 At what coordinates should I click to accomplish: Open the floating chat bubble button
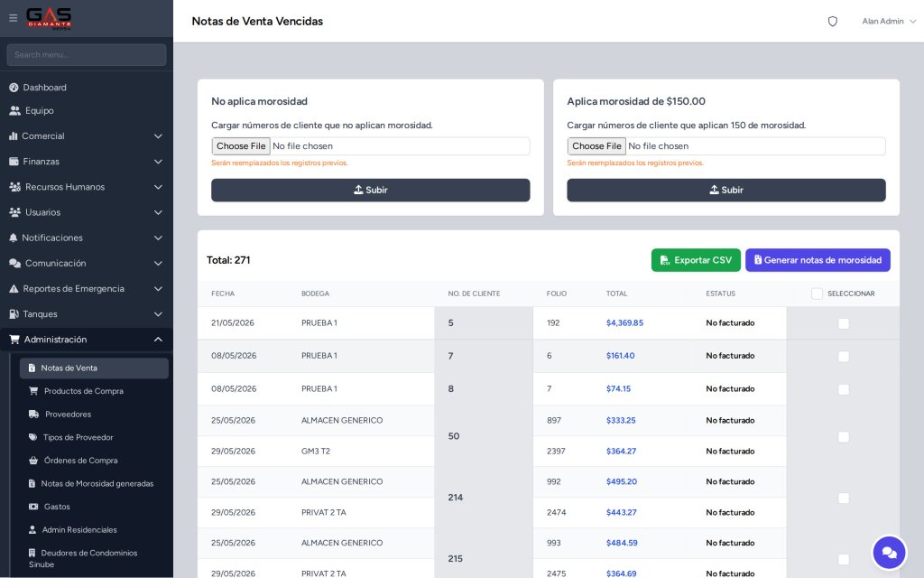tap(889, 553)
